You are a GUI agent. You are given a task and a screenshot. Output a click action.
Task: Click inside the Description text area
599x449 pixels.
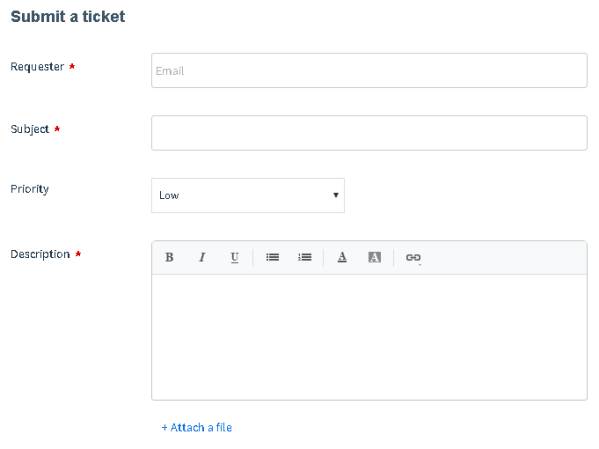click(369, 337)
